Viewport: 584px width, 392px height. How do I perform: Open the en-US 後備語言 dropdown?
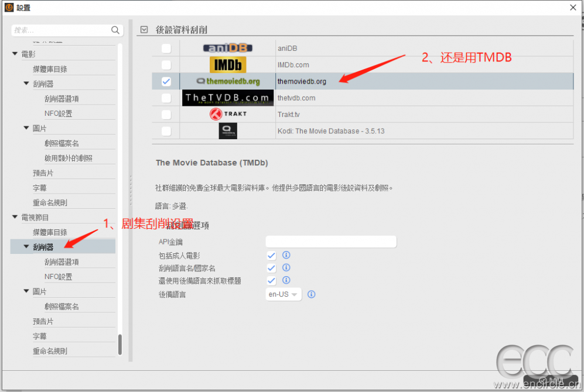point(284,294)
